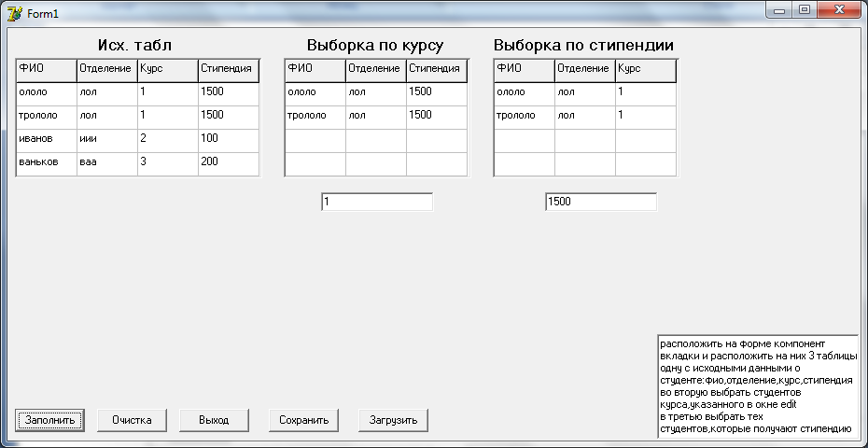Select ФИО header in Выборка по курсу table
Viewport: 868px width, 448px height.
click(315, 70)
